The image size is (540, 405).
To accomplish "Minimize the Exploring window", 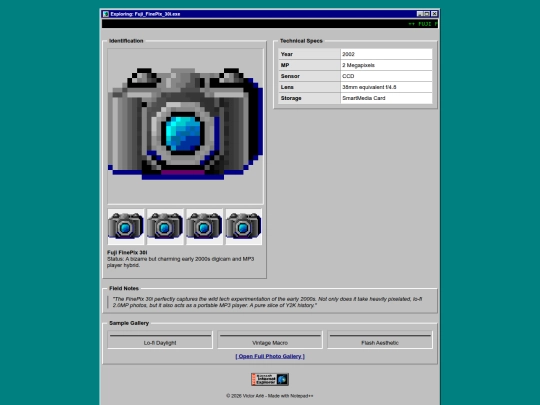I will pyautogui.click(x=420, y=14).
